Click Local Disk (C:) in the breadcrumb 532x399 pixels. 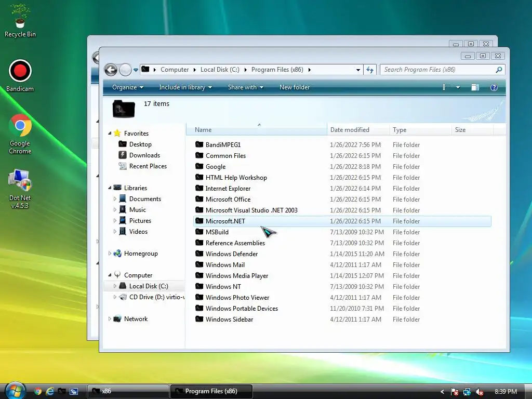point(220,70)
